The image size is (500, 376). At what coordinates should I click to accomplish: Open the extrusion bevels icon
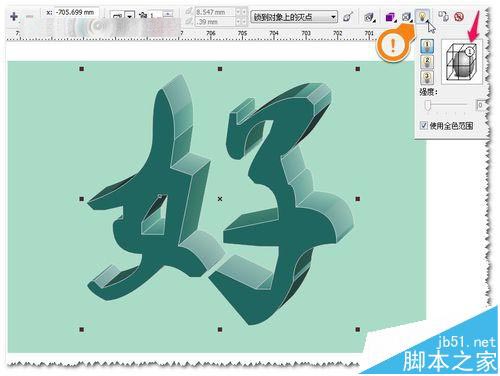click(x=406, y=17)
